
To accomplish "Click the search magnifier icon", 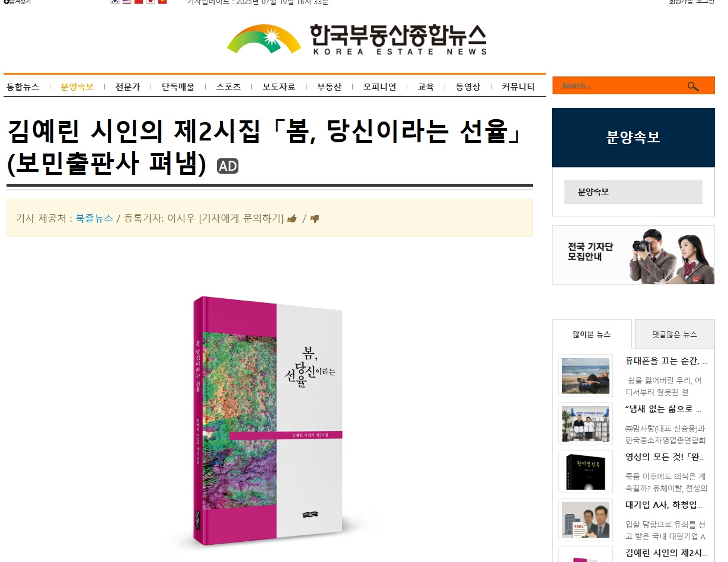I will point(693,87).
